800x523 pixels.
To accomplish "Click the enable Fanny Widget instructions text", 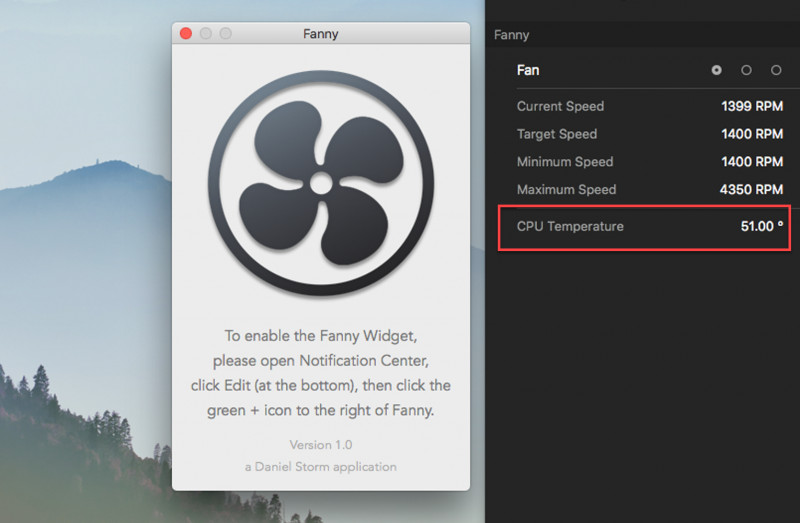I will (x=321, y=372).
